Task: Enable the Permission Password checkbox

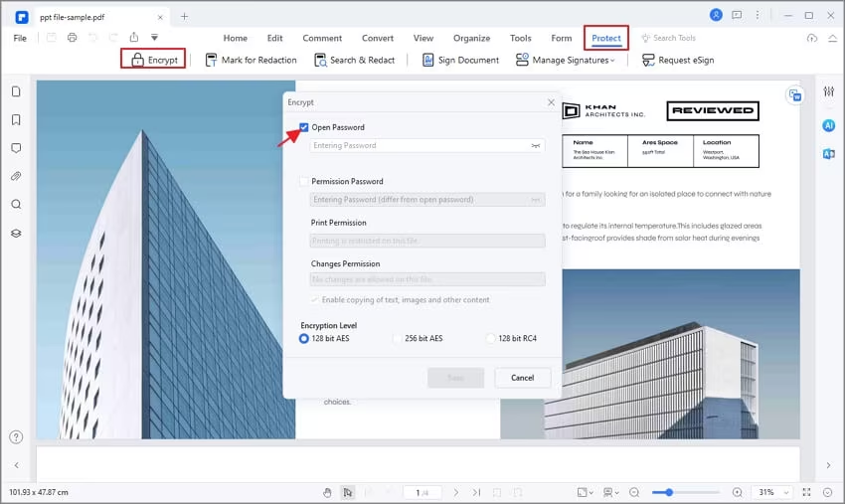Action: pyautogui.click(x=304, y=182)
